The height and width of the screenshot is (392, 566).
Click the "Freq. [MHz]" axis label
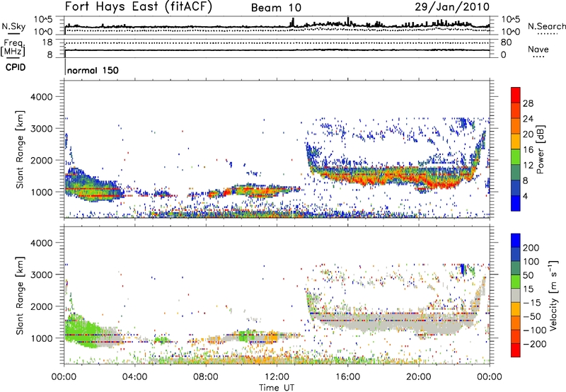point(13,47)
